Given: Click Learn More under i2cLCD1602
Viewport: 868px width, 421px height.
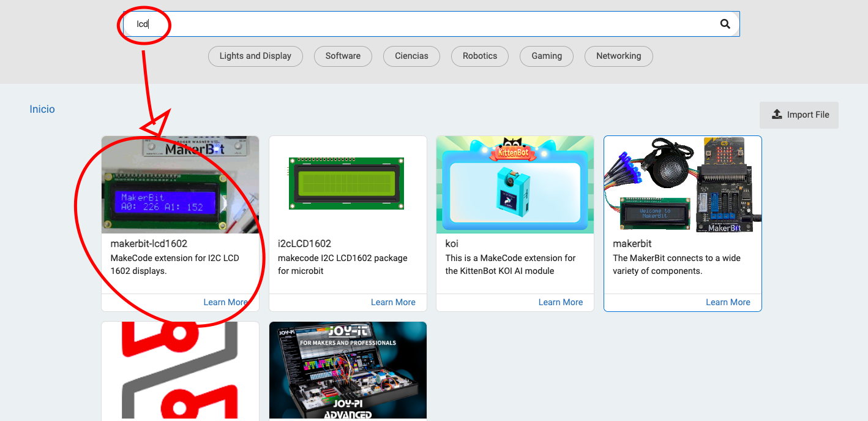Looking at the screenshot, I should click(x=393, y=302).
